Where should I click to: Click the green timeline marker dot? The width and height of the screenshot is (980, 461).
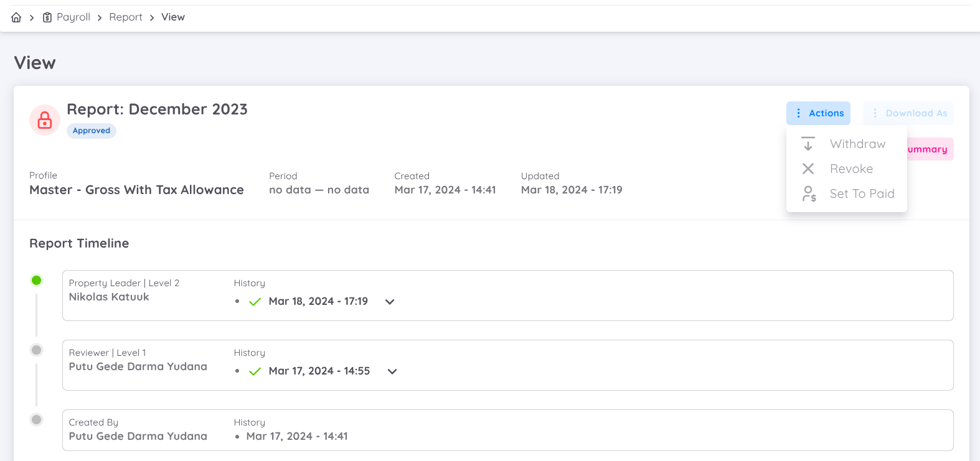(37, 281)
